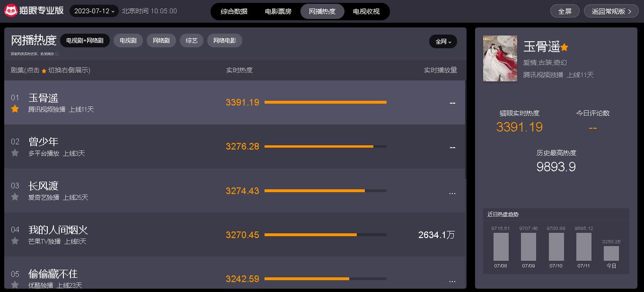Image resolution: width=644 pixels, height=292 pixels.
Task: Click the 全屏 fullscreen button
Action: 565,11
